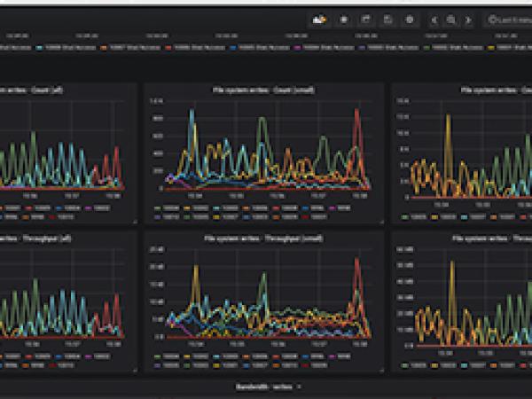The height and width of the screenshot is (399, 532).
Task: Click the Share dashboard icon
Action: point(366,19)
